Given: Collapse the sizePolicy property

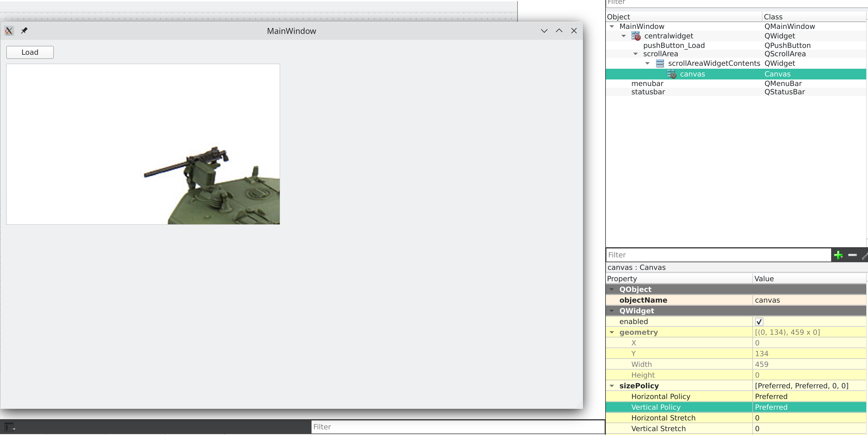Looking at the screenshot, I should click(611, 386).
